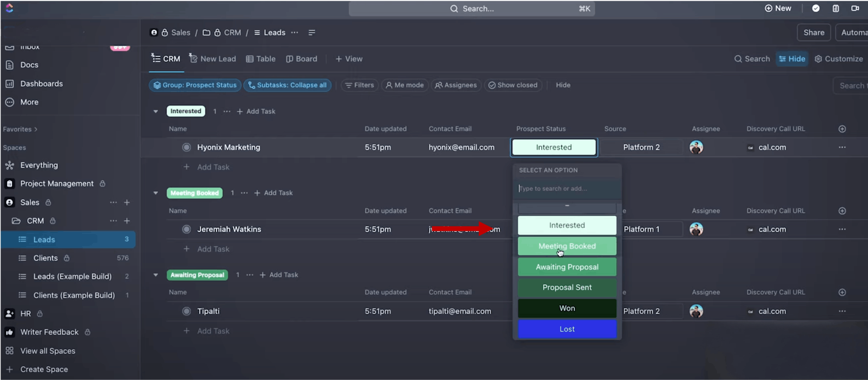Click Sales in the breadcrumb

(x=180, y=33)
